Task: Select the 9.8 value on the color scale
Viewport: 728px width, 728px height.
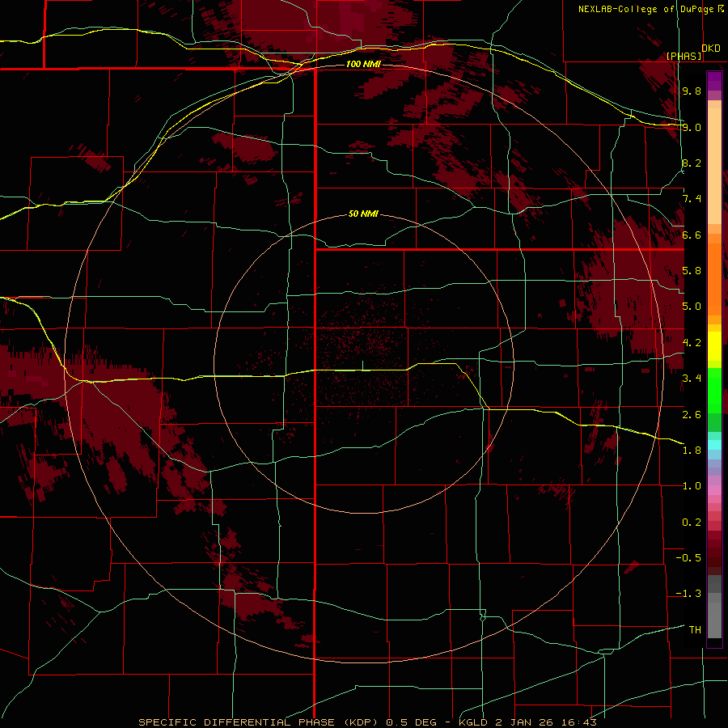Action: 692,91
